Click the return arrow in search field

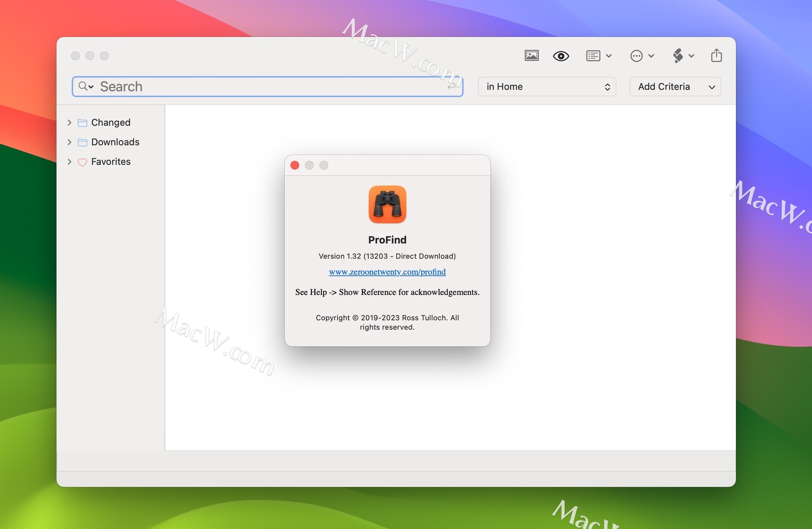point(452,86)
